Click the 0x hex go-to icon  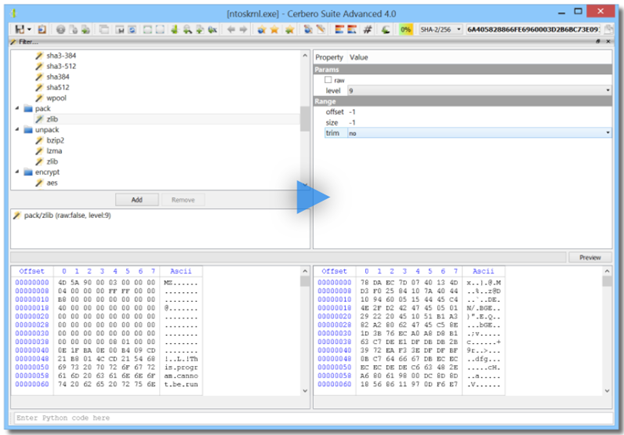coord(213,29)
